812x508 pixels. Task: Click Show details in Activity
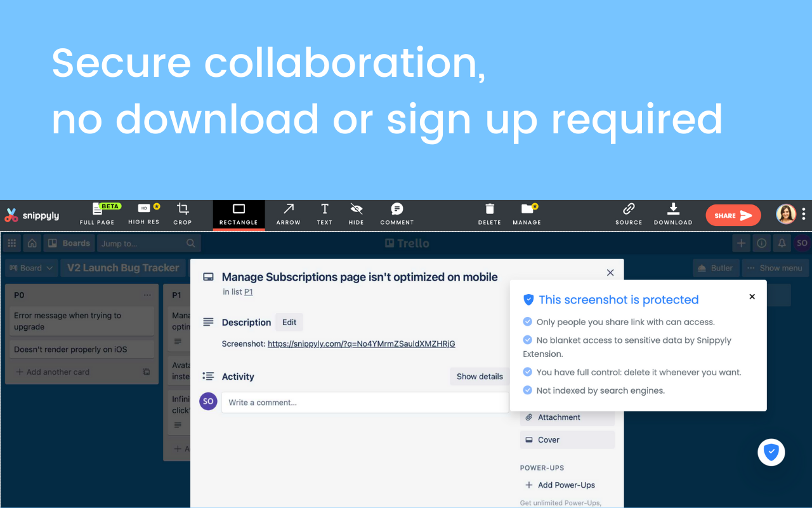point(480,377)
